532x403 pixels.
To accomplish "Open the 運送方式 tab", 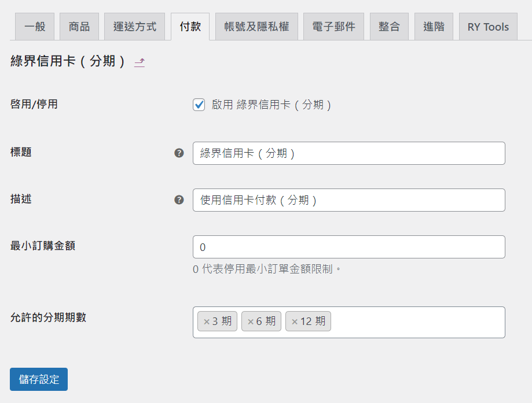I will (135, 27).
